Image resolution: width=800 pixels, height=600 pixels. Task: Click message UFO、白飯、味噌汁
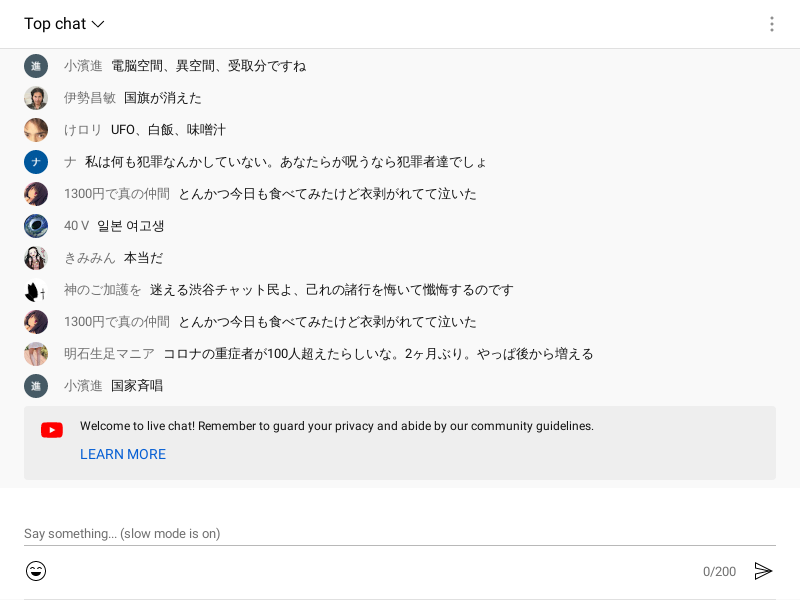[168, 130]
